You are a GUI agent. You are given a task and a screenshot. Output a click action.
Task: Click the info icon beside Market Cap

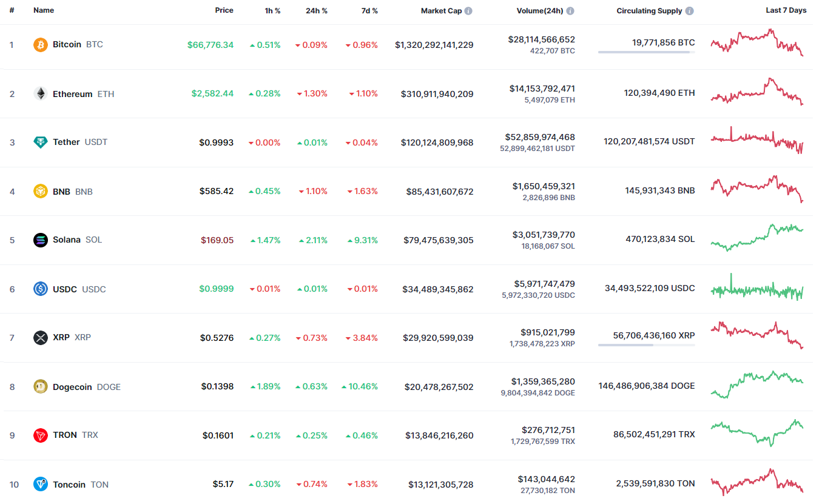click(469, 11)
